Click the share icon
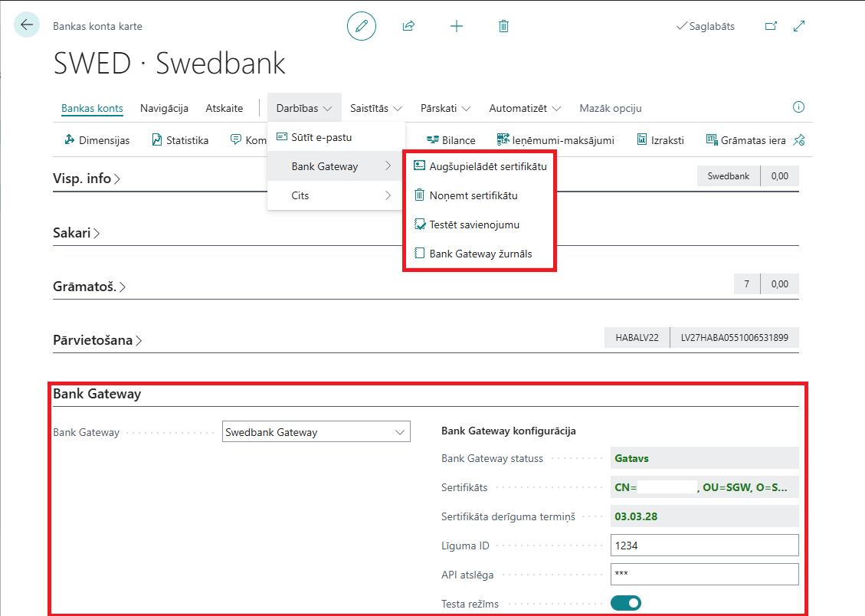The image size is (865, 616). pyautogui.click(x=408, y=26)
